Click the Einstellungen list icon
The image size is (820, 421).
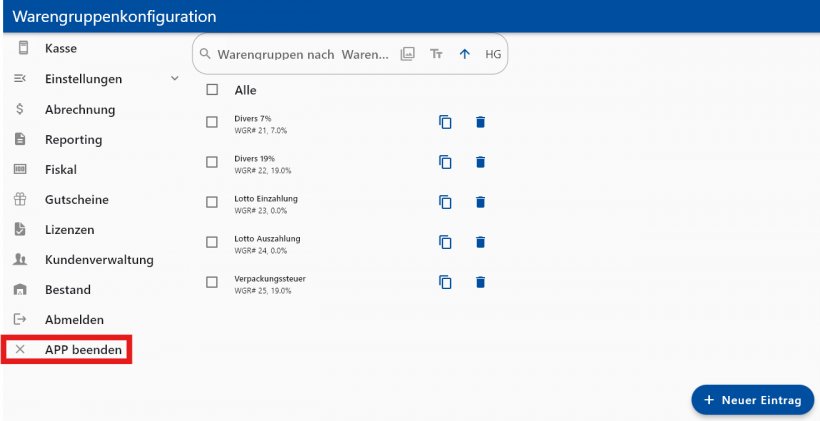point(20,78)
